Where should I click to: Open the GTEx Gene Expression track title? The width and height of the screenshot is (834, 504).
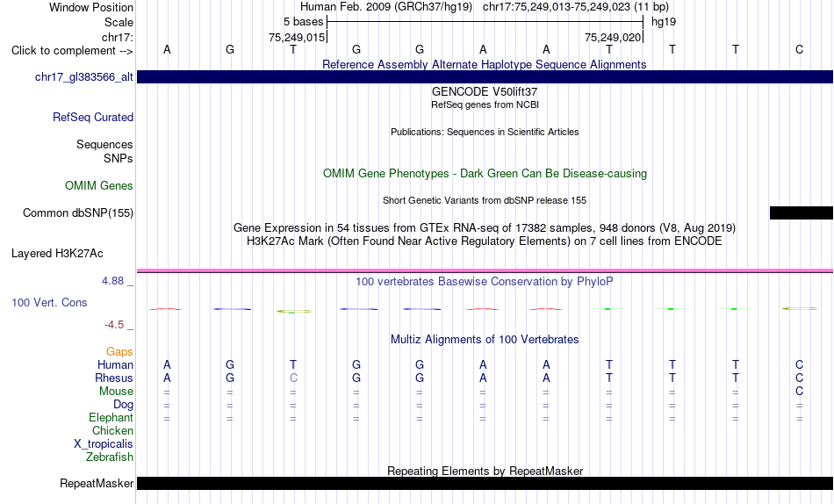(x=485, y=227)
